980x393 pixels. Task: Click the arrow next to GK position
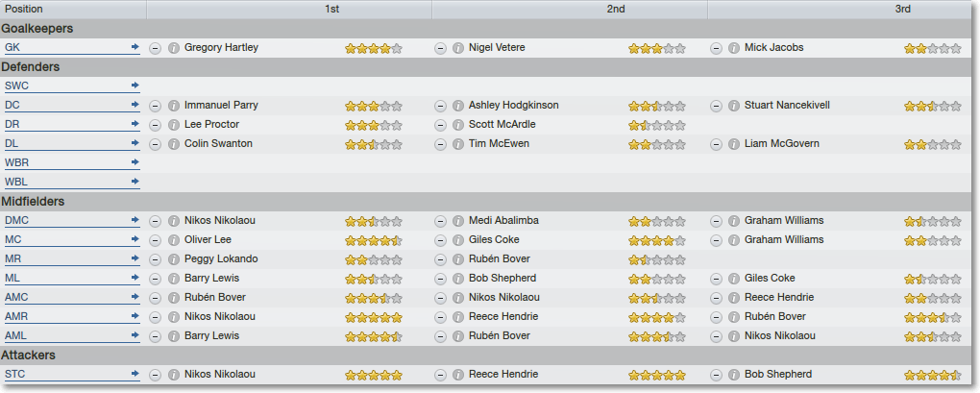click(x=135, y=47)
